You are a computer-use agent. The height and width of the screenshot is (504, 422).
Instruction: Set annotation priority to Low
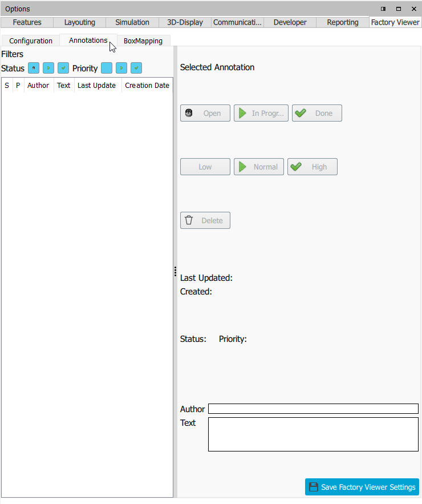[205, 167]
